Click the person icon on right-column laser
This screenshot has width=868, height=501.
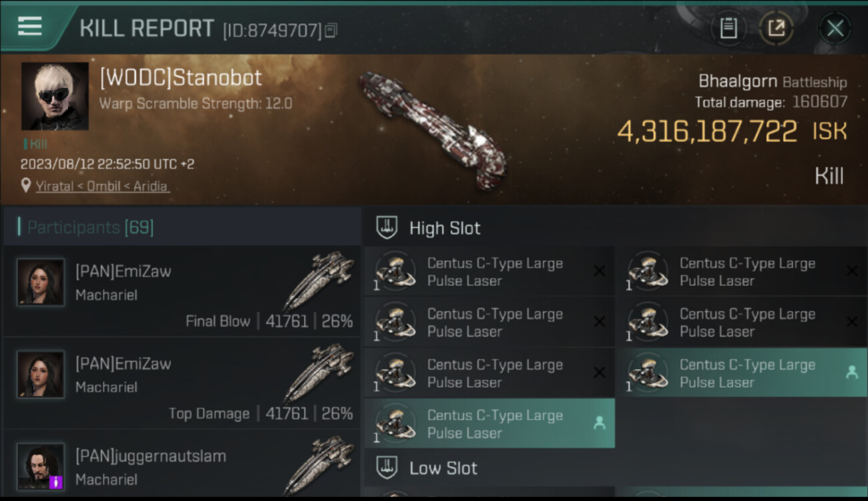click(x=851, y=373)
